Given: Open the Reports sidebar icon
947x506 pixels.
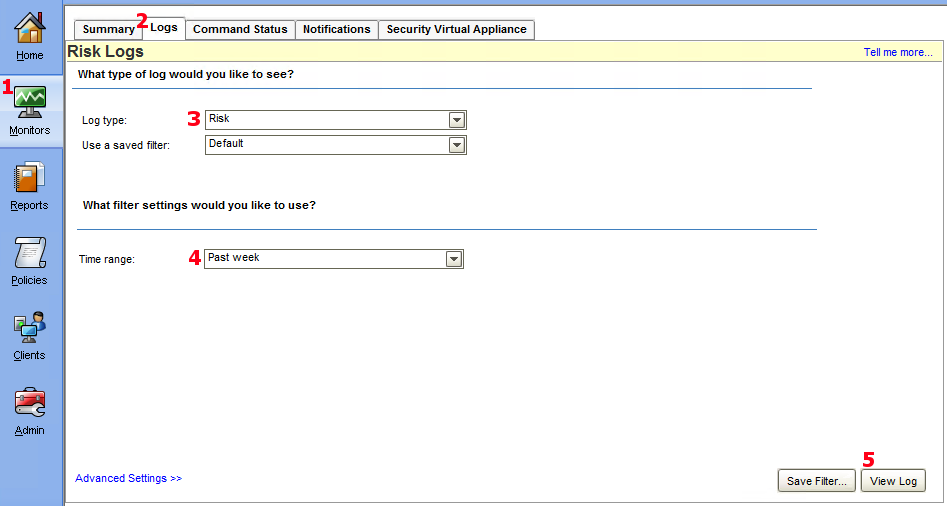Looking at the screenshot, I should [x=30, y=178].
